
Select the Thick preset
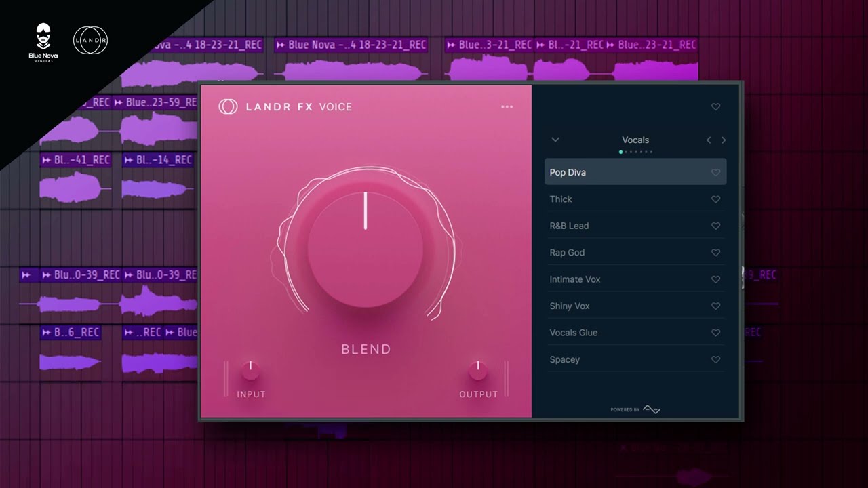pyautogui.click(x=635, y=199)
